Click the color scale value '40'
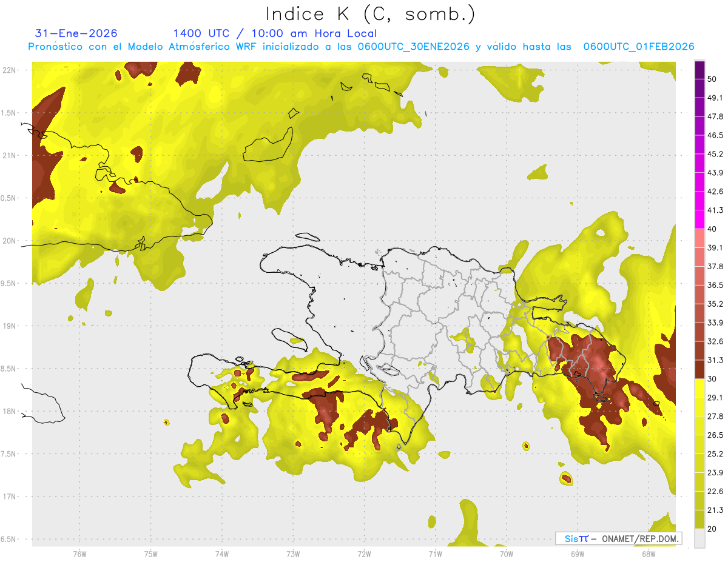The height and width of the screenshot is (562, 728). (x=713, y=229)
